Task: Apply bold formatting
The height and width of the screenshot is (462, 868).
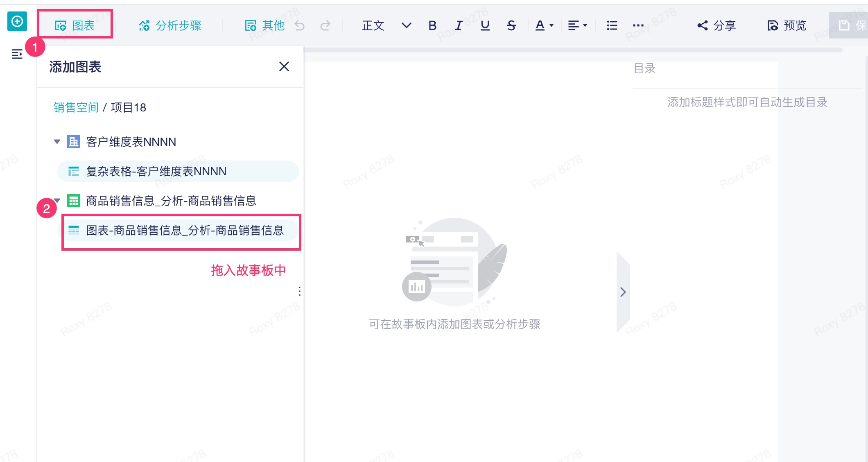Action: pos(432,26)
